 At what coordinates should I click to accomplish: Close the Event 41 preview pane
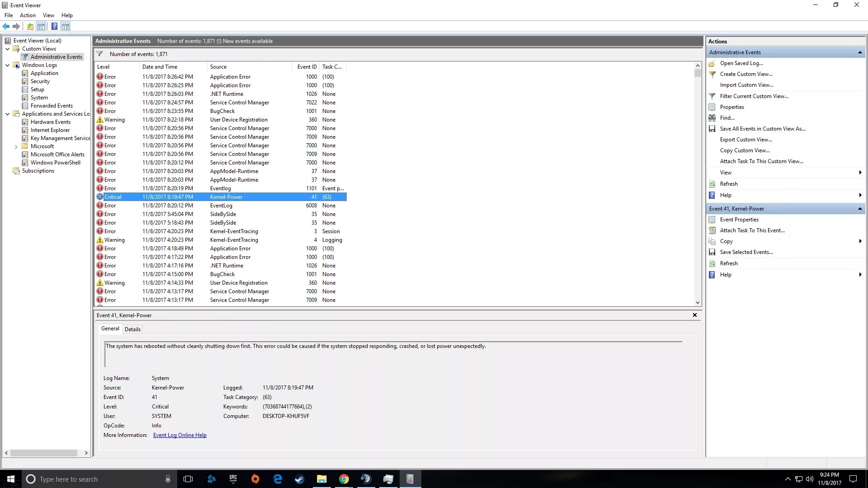pyautogui.click(x=695, y=315)
